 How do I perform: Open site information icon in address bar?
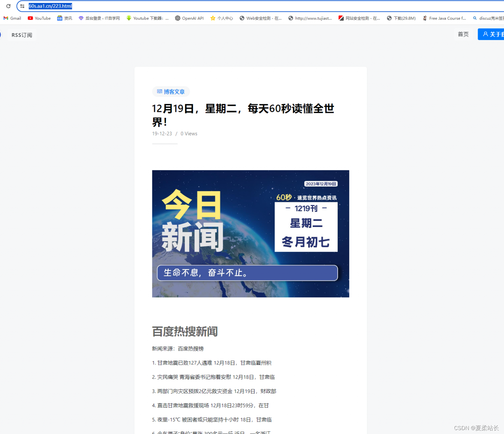pyautogui.click(x=22, y=6)
